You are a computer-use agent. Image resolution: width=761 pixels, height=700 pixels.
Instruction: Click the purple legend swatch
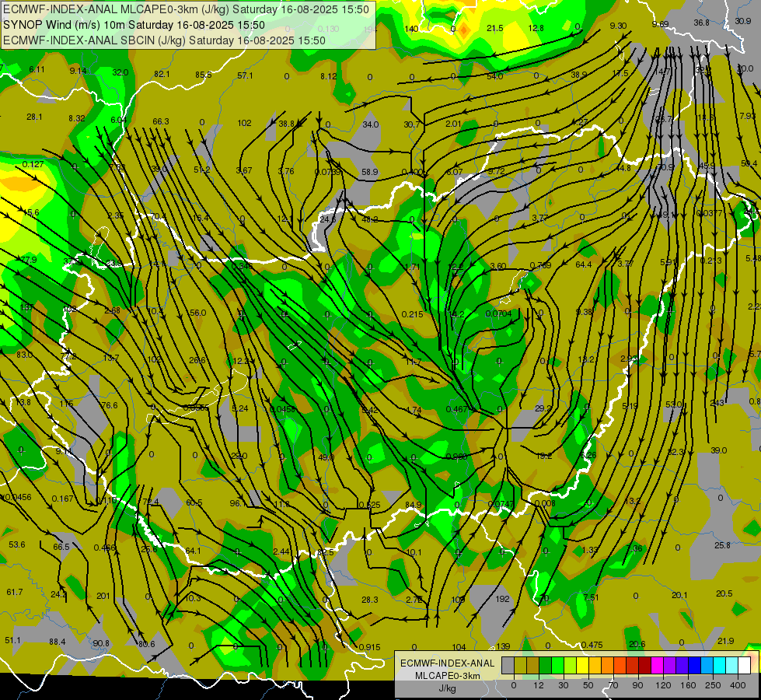[x=670, y=665]
